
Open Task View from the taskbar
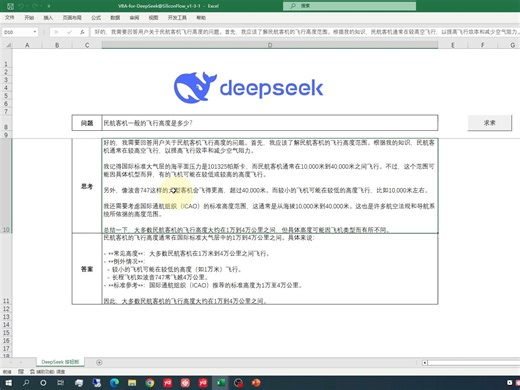tap(61, 383)
